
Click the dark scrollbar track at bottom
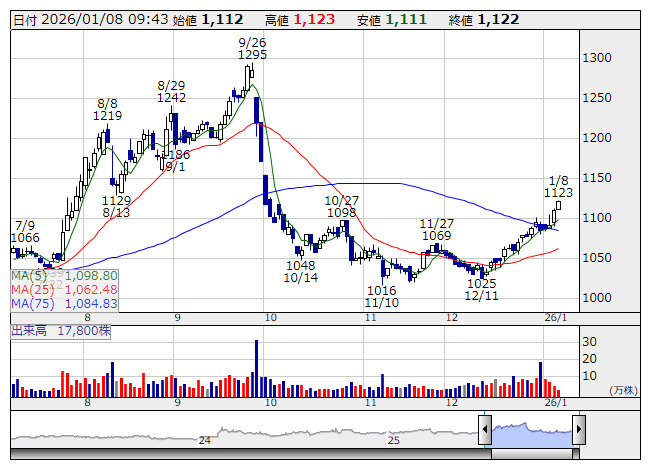coord(251,454)
